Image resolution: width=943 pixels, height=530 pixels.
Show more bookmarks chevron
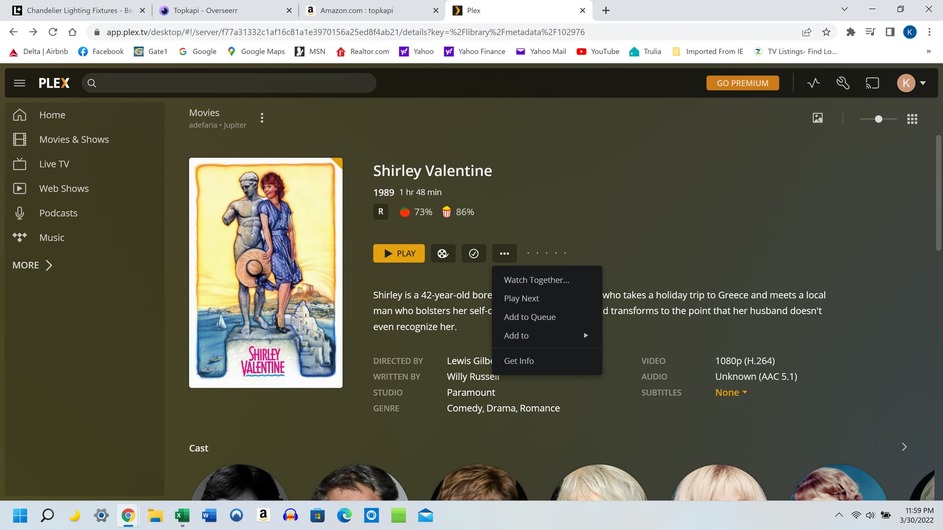click(x=929, y=52)
